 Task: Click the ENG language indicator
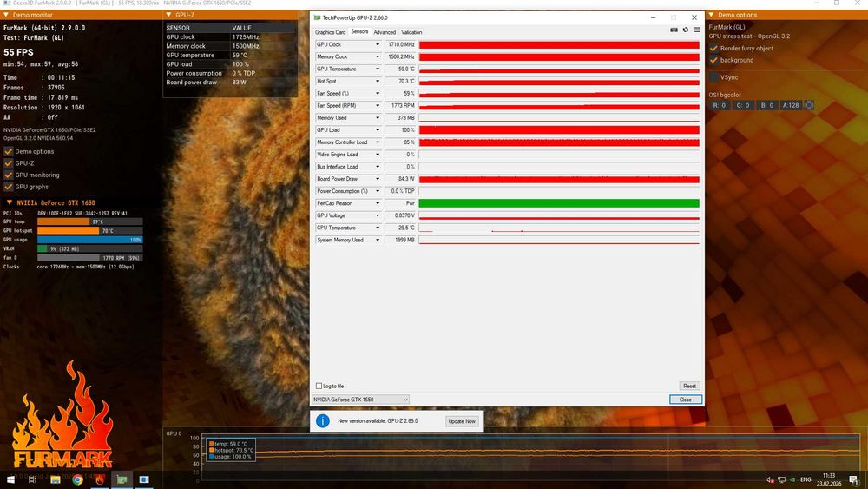806,479
